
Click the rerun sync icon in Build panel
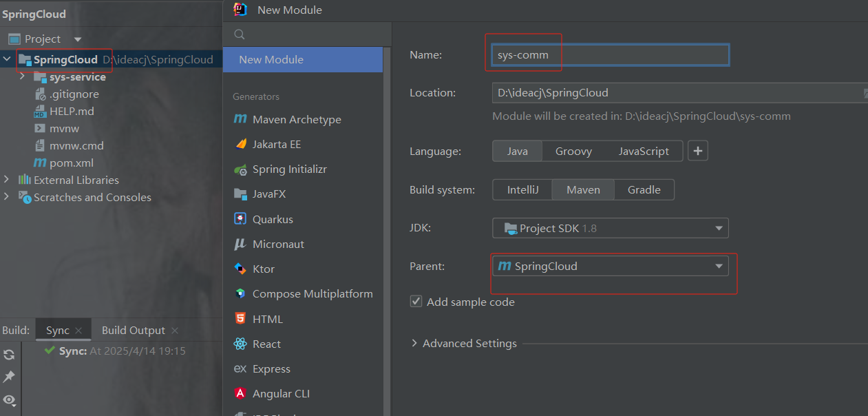click(x=9, y=355)
